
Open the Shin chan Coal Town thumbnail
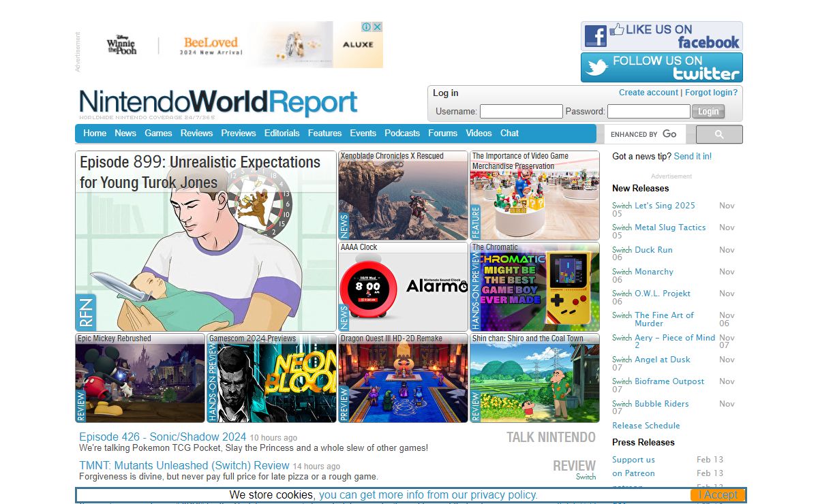(534, 378)
